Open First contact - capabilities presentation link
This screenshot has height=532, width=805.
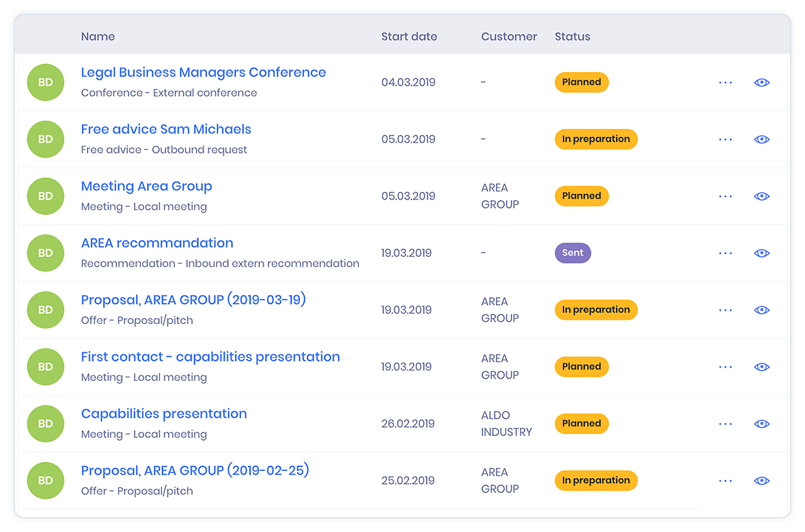[210, 357]
